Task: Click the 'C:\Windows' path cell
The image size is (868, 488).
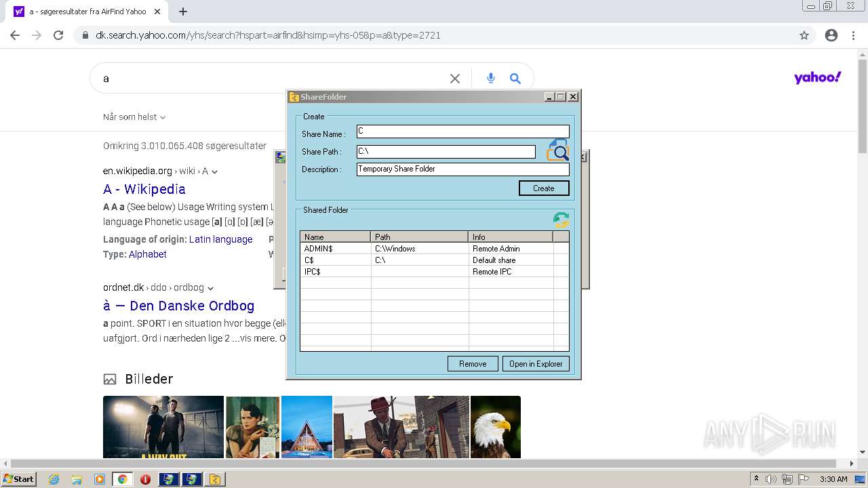Action: (x=395, y=249)
